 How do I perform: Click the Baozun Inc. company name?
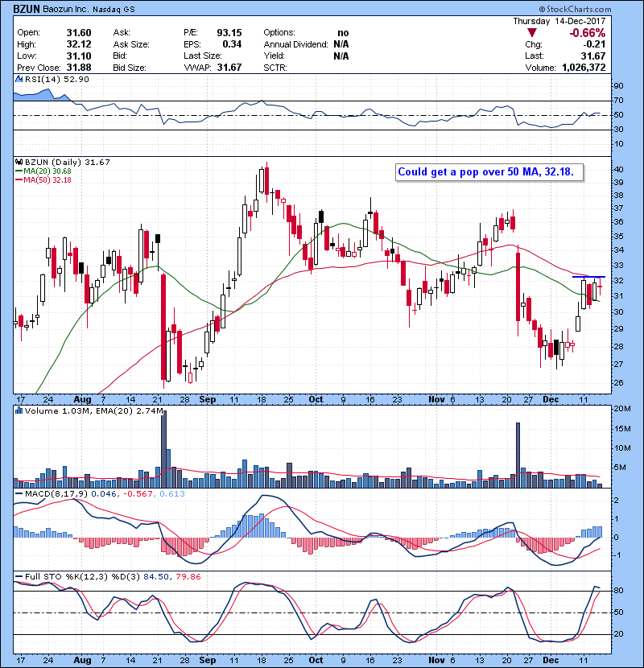(x=66, y=9)
